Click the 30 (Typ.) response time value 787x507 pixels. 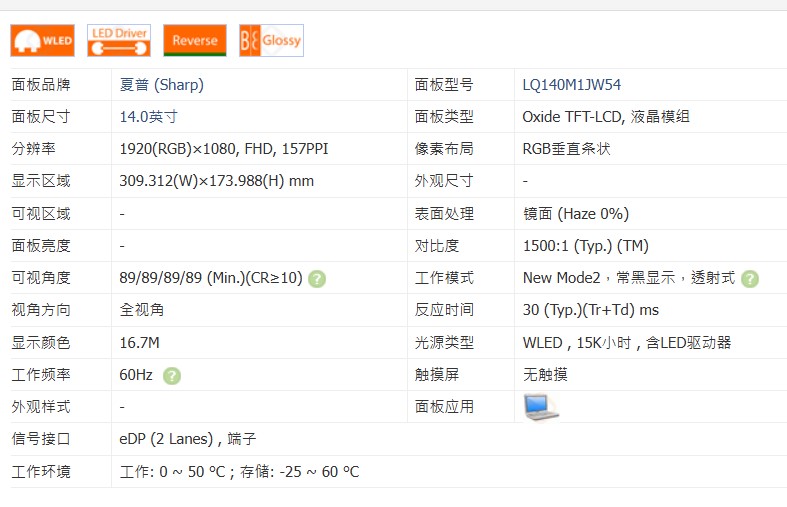pyautogui.click(x=590, y=310)
